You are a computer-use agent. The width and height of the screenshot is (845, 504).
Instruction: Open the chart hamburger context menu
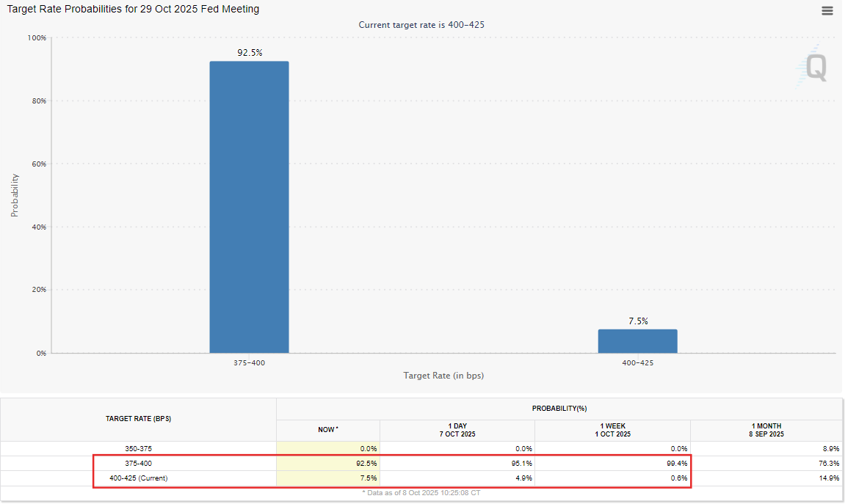pos(827,10)
